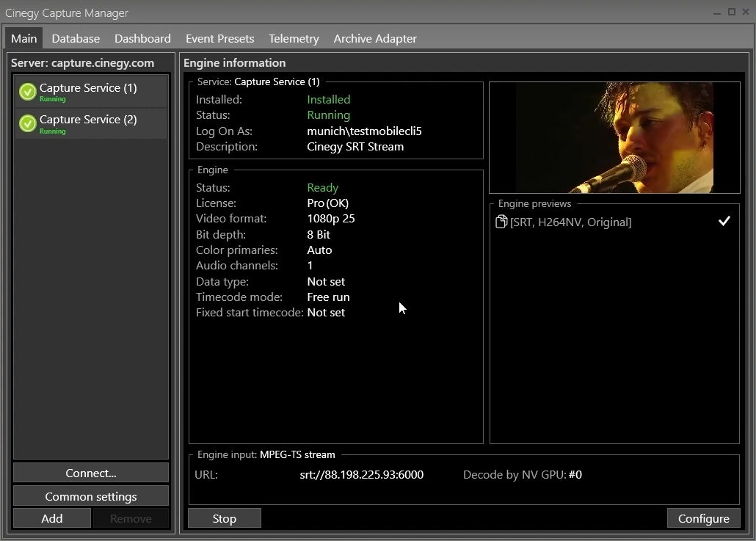The width and height of the screenshot is (756, 541).
Task: Click the Bit depth value 8 Bit
Action: (319, 234)
